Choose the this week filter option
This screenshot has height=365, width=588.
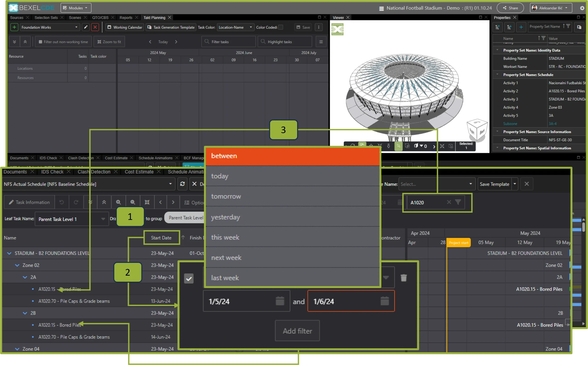tap(292, 237)
